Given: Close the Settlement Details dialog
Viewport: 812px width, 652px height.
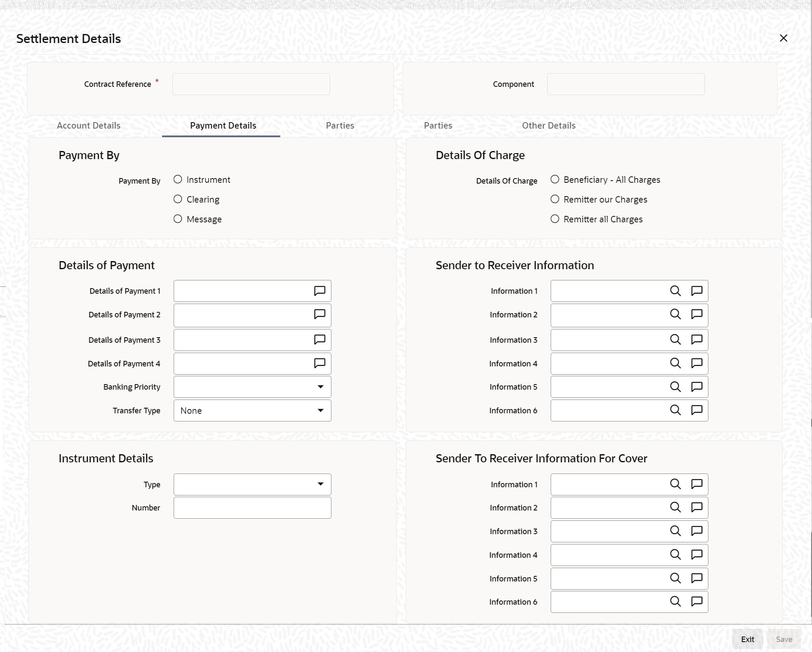Looking at the screenshot, I should click(784, 38).
